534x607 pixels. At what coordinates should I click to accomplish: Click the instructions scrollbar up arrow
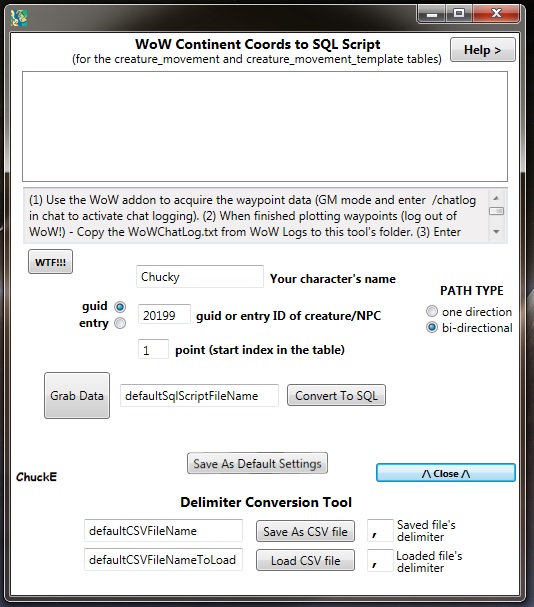pyautogui.click(x=496, y=199)
